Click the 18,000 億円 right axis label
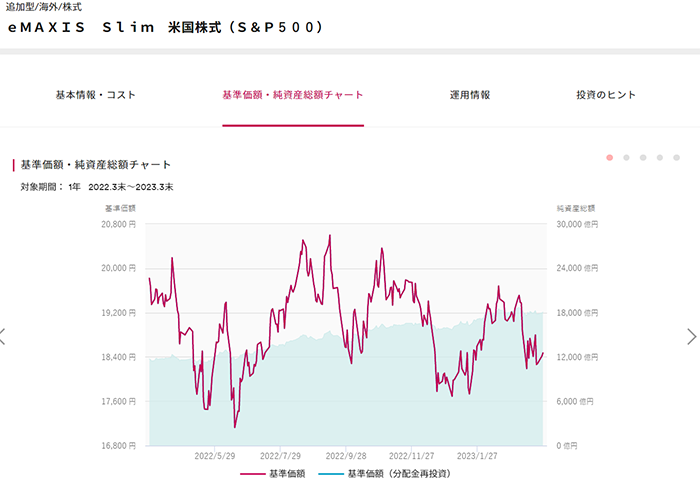This screenshot has width=700, height=496. pyautogui.click(x=577, y=313)
